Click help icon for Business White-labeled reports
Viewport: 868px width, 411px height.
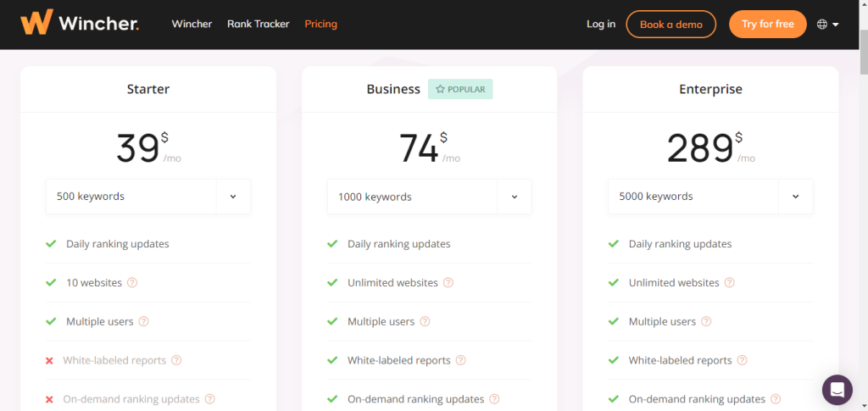tap(460, 360)
